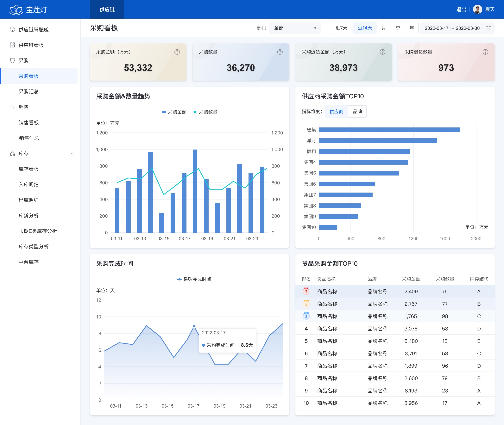Click 采购金额 column header in table

click(x=411, y=279)
